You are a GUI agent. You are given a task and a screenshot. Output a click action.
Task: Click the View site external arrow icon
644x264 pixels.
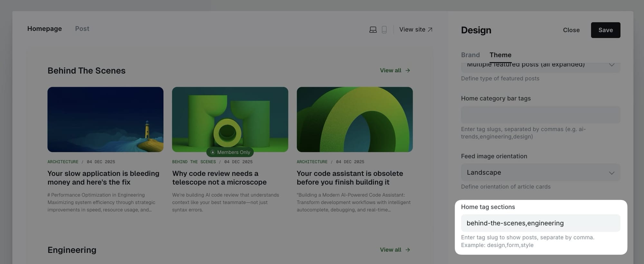point(430,30)
